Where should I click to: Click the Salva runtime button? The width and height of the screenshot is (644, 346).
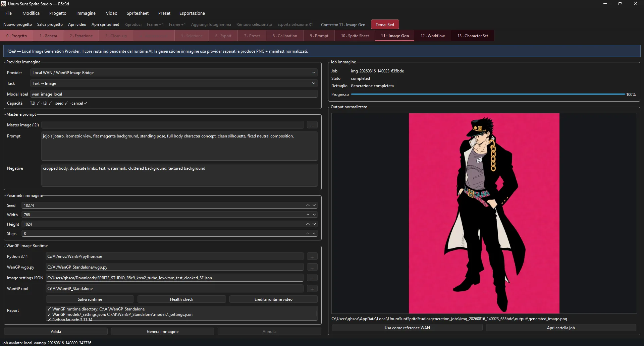(x=90, y=299)
